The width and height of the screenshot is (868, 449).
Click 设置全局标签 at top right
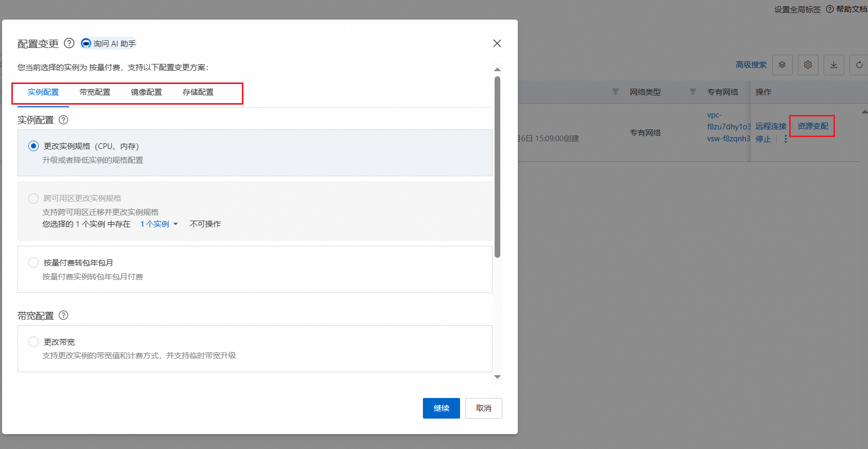tap(797, 9)
